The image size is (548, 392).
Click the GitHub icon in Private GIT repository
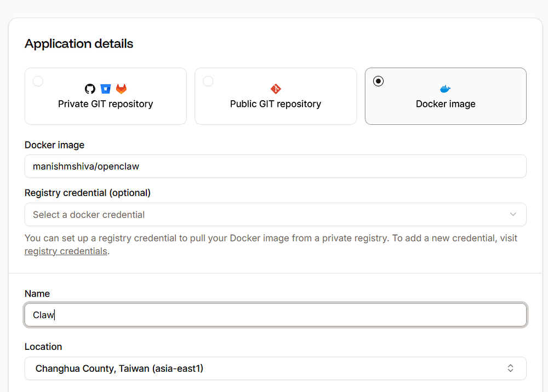click(x=90, y=89)
